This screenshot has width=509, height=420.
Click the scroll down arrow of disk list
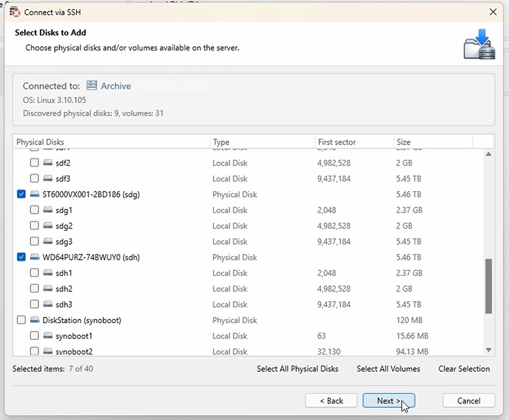coord(489,350)
